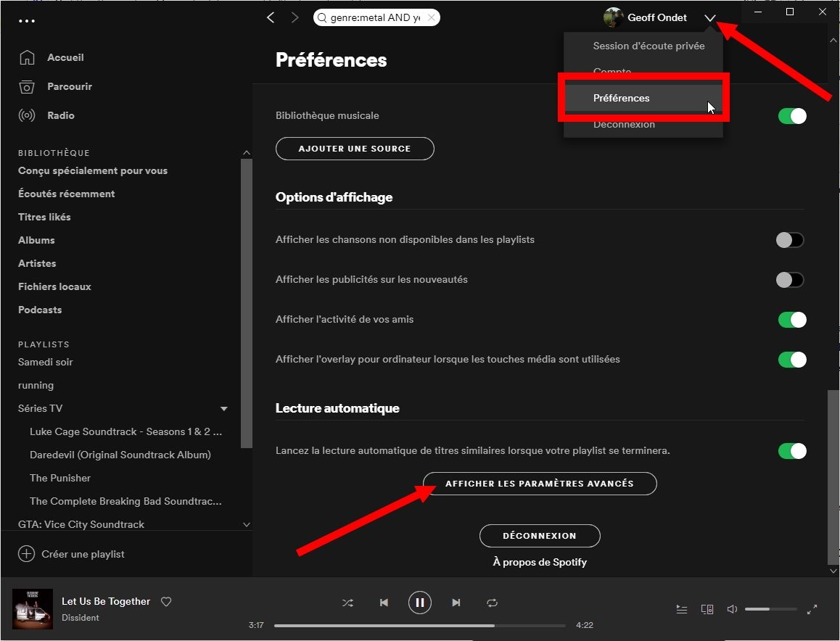This screenshot has width=840, height=641.
Task: Skip to next track
Action: point(456,603)
